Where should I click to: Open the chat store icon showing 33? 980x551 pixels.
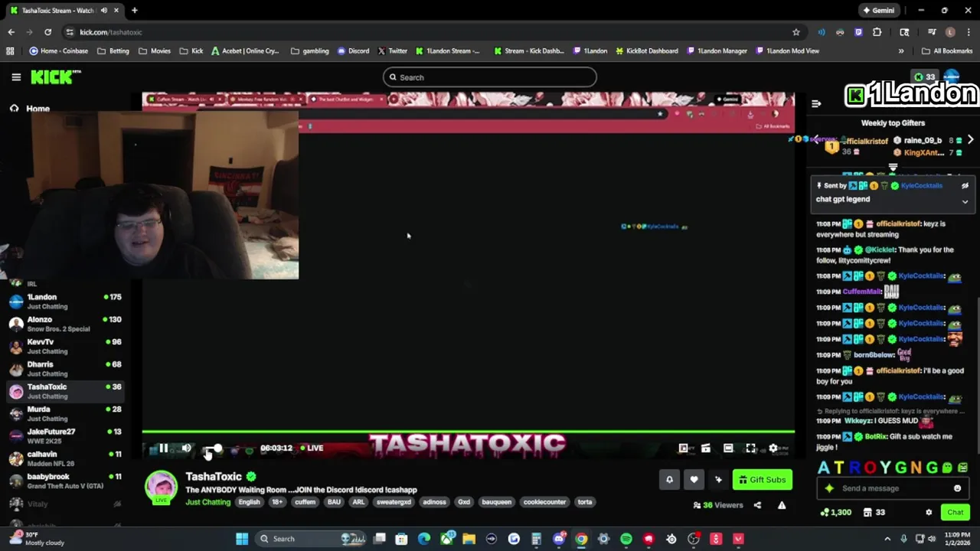874,513
